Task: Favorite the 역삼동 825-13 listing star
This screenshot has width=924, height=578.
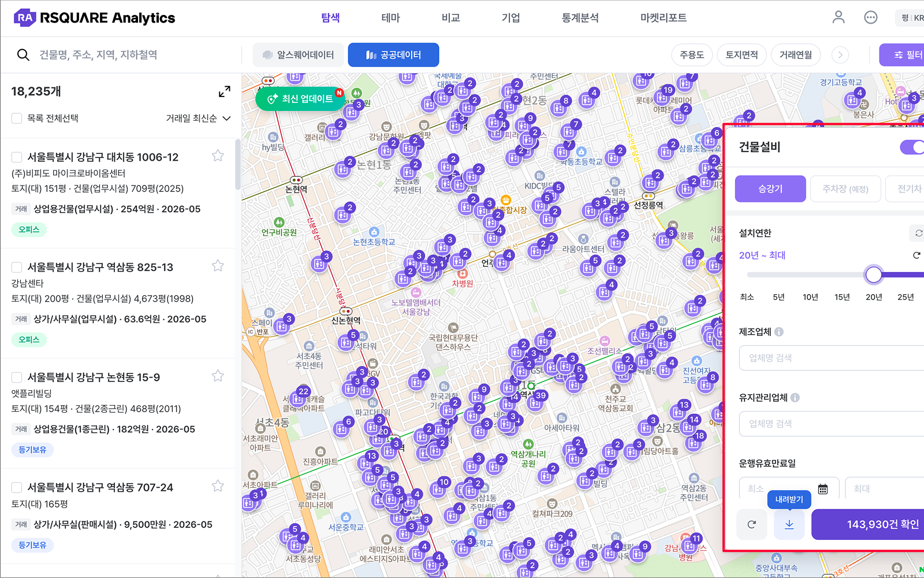Action: 218,266
